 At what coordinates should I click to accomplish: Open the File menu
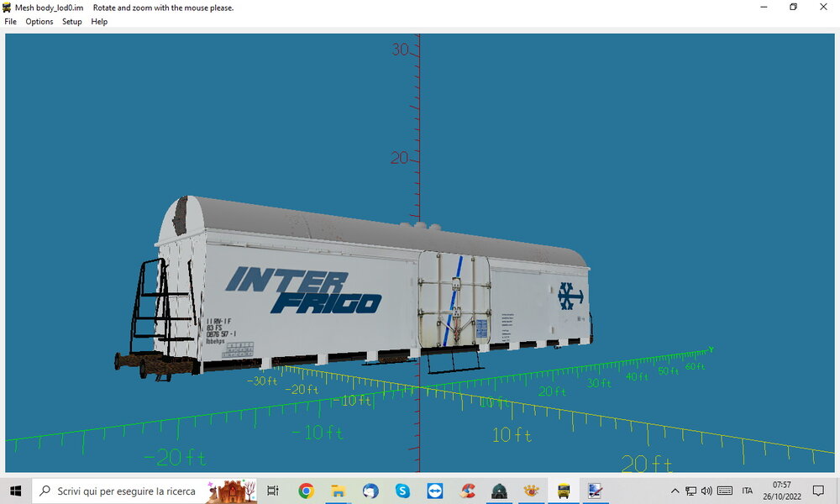10,22
